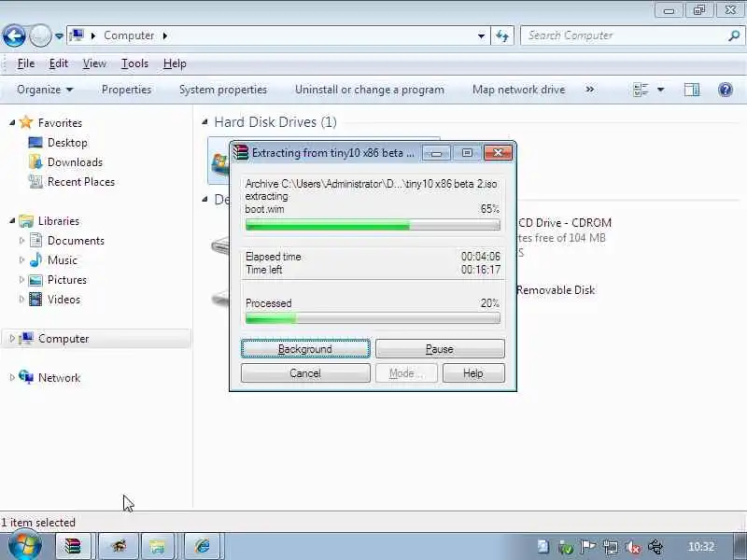Open the View menu
Screen dimensions: 747x560
[94, 63]
